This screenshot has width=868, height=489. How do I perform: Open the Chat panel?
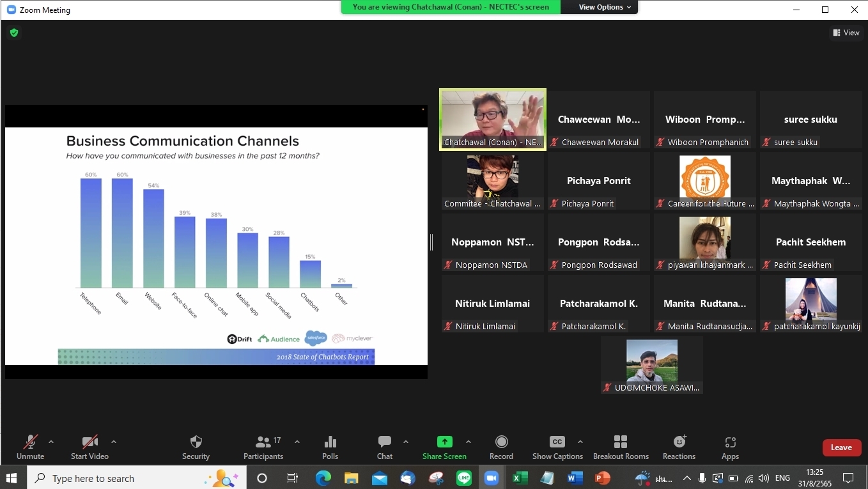click(385, 447)
